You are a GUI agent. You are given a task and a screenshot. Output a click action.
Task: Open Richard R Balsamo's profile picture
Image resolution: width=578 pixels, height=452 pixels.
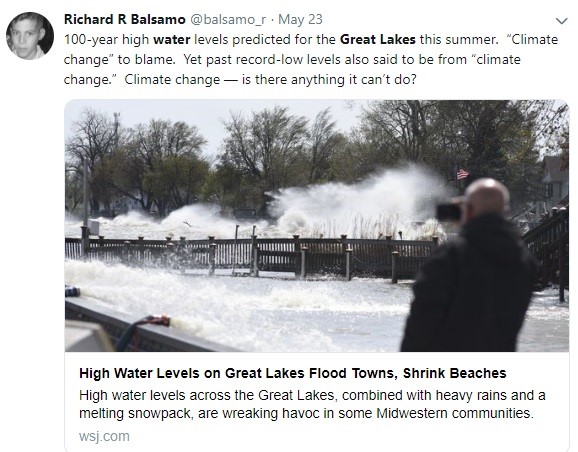click(x=30, y=36)
